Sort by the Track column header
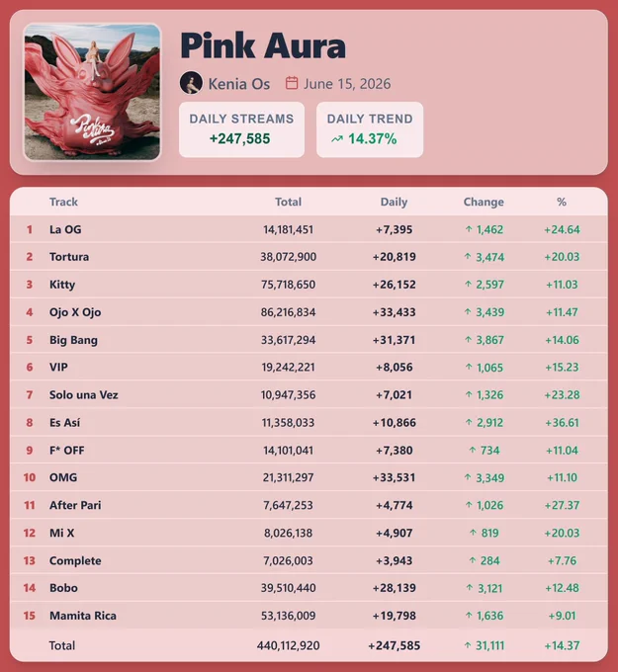 63,202
